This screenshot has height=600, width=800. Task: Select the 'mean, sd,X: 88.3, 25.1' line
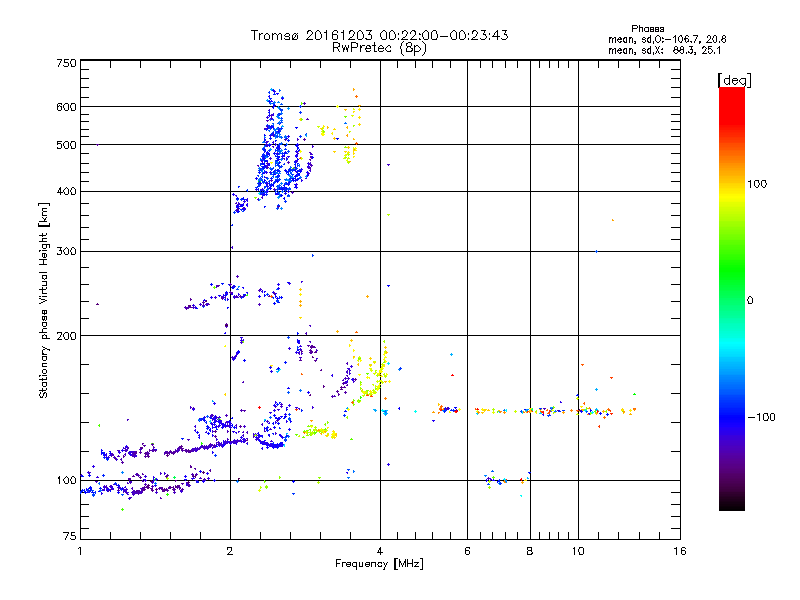tap(665, 51)
